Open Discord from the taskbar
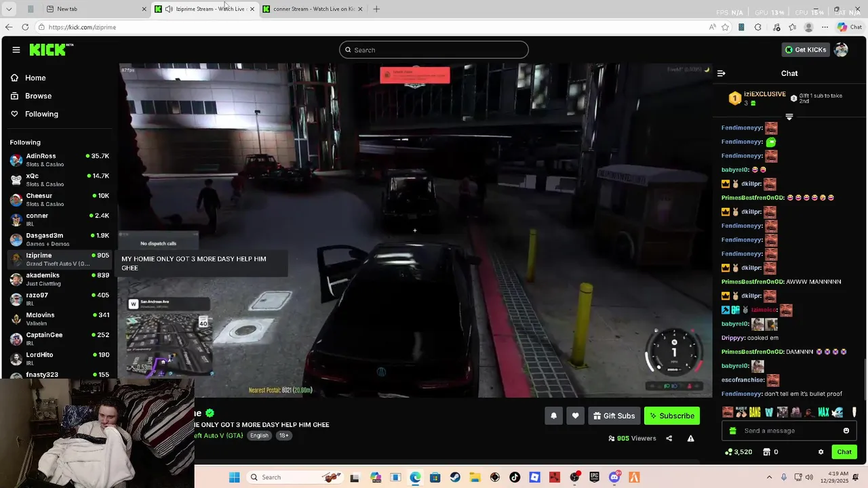Screen dimensions: 868x488 [x=614, y=477]
